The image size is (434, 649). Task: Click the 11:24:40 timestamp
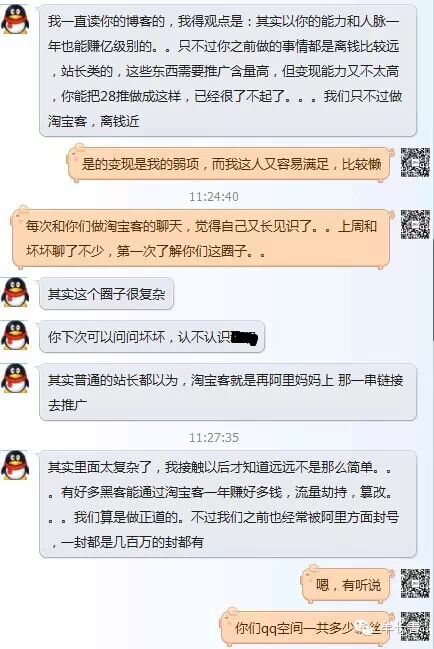pyautogui.click(x=213, y=196)
